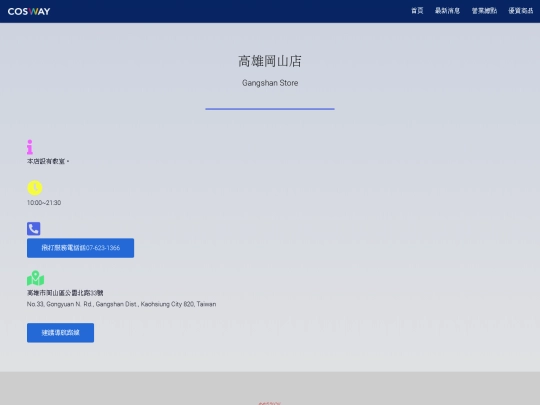Click the COSWAY logo in the header
This screenshot has width=540, height=405.
pyautogui.click(x=29, y=11)
